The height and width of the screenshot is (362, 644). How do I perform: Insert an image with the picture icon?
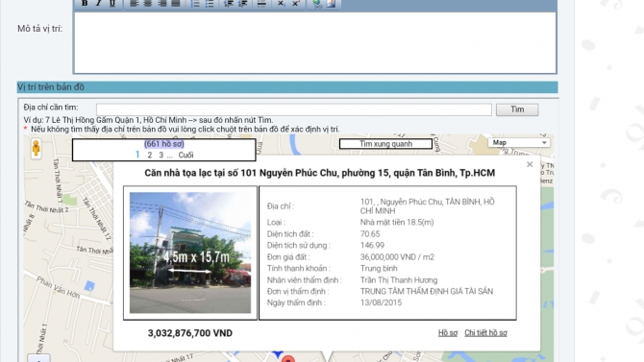pos(331,3)
